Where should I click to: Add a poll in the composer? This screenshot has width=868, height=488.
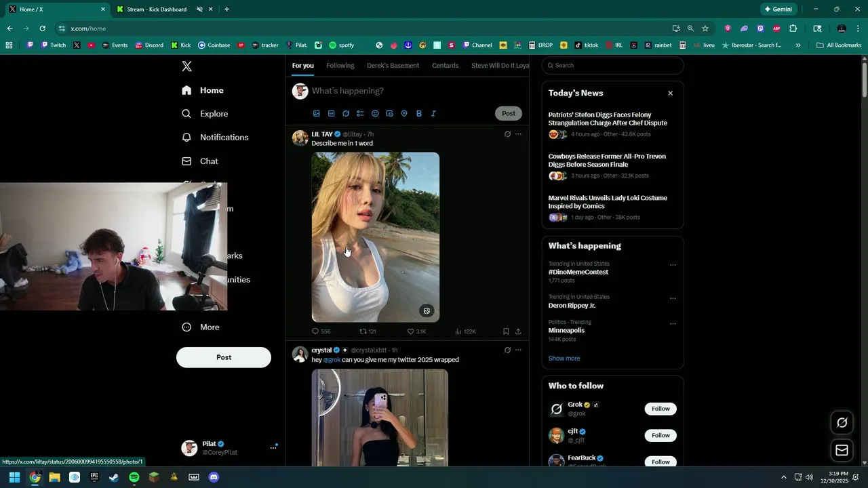point(360,113)
